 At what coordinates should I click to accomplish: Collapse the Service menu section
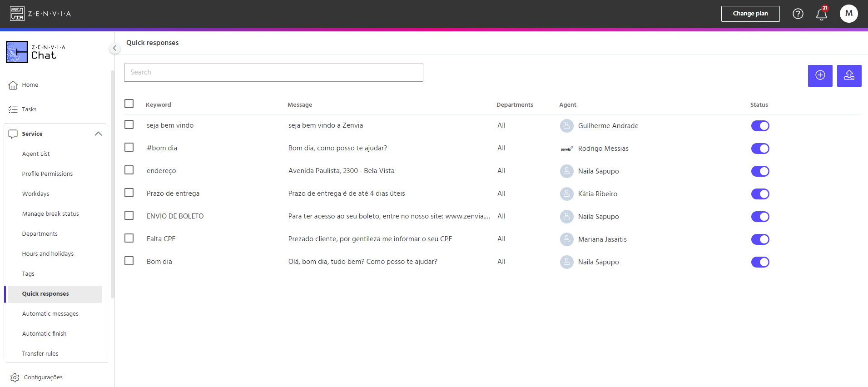click(x=98, y=134)
